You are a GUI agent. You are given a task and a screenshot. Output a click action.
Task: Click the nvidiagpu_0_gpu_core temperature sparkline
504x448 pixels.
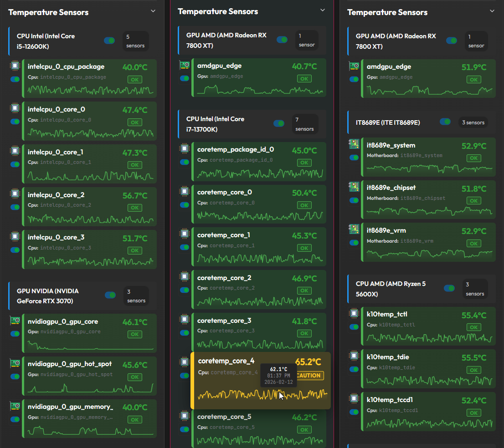(x=90, y=345)
